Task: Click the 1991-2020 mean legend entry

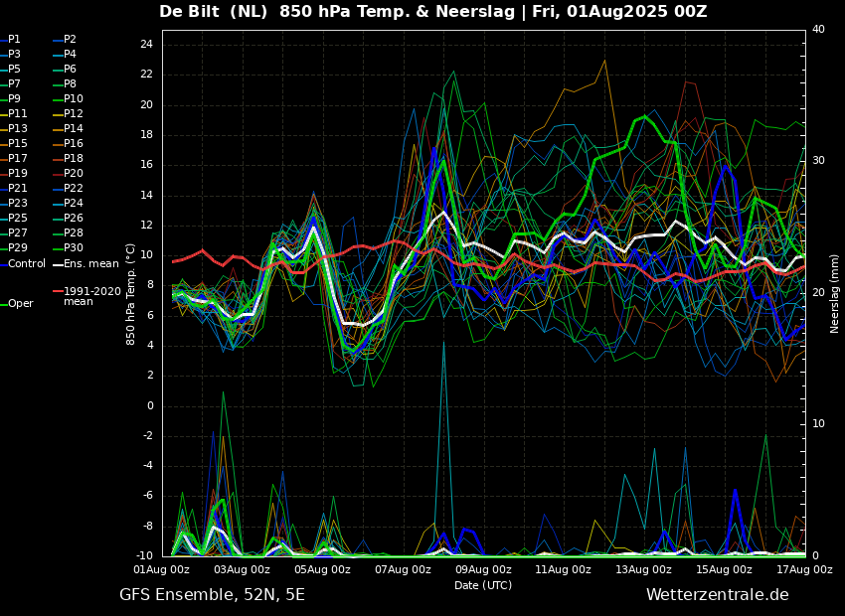Action: (x=86, y=296)
